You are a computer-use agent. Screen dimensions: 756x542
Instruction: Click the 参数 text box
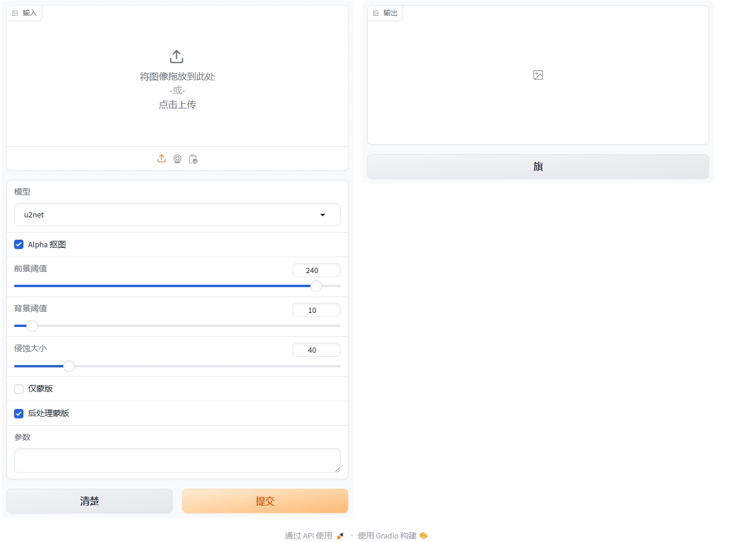click(177, 461)
